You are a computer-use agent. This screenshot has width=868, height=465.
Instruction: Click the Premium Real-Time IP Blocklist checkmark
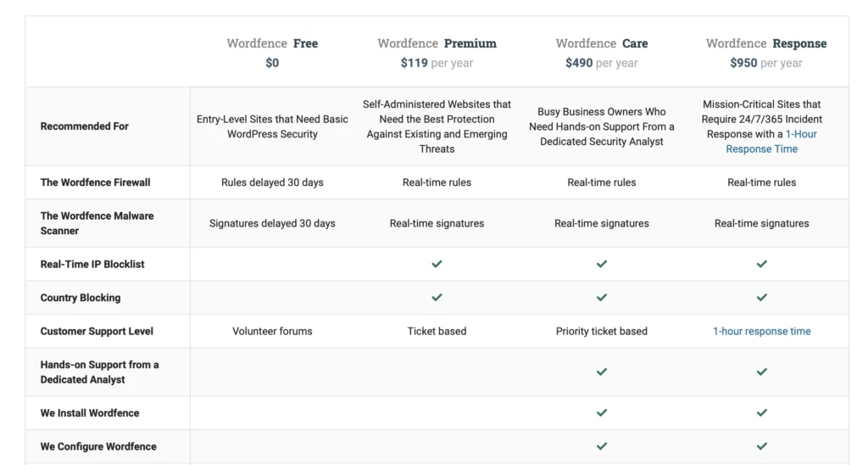pyautogui.click(x=437, y=264)
